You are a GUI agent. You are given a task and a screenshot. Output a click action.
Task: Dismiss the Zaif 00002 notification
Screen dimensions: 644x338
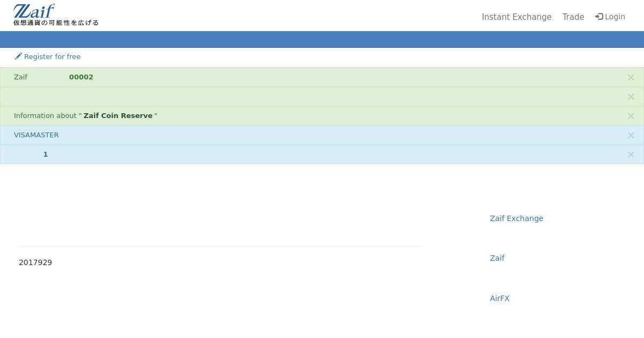click(631, 77)
